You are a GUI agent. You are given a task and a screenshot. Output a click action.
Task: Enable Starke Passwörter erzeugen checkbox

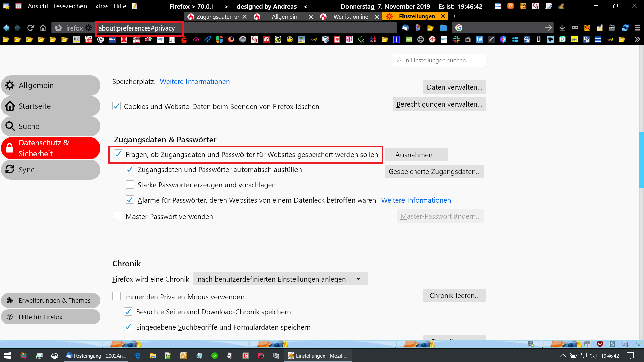pos(130,185)
